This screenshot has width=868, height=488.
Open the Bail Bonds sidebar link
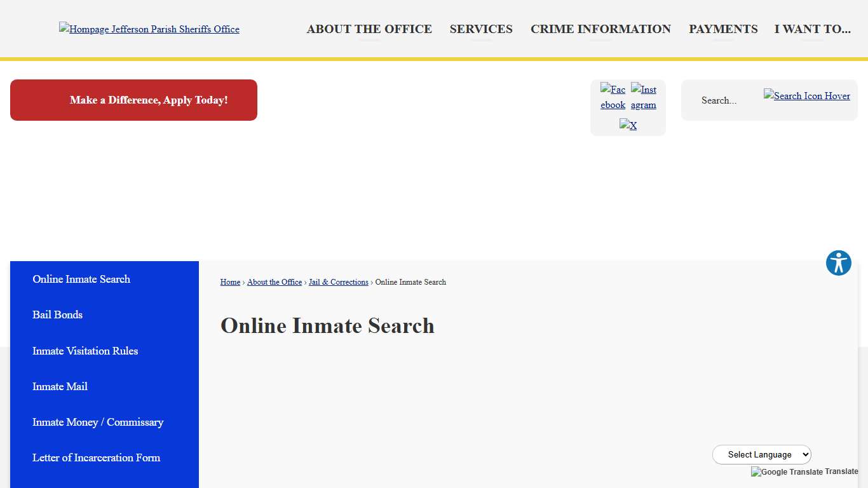pos(57,315)
